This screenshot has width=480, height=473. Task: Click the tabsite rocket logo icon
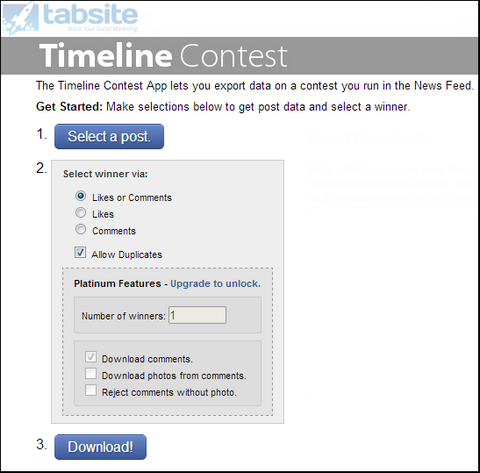tap(21, 18)
